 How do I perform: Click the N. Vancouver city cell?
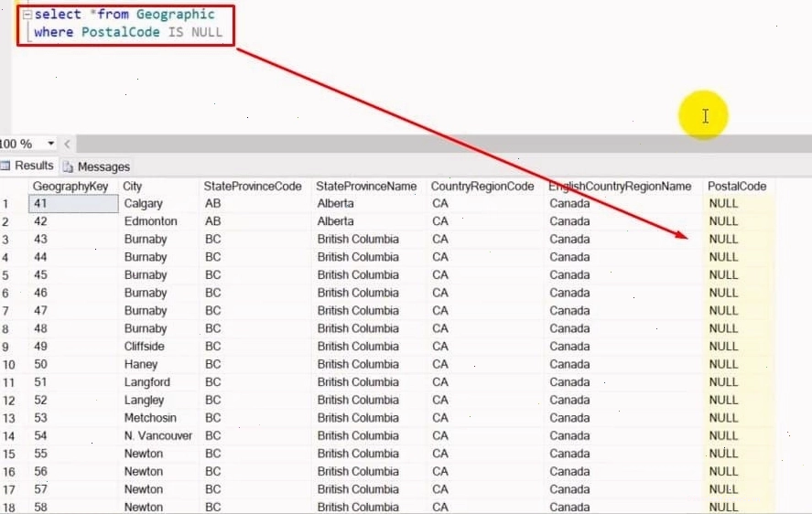click(158, 436)
